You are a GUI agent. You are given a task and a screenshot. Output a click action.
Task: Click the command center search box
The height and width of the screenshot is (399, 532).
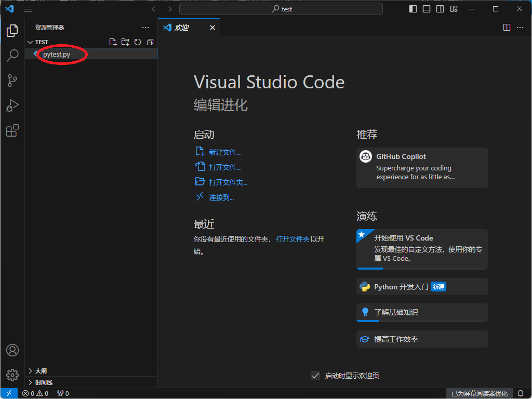(281, 9)
